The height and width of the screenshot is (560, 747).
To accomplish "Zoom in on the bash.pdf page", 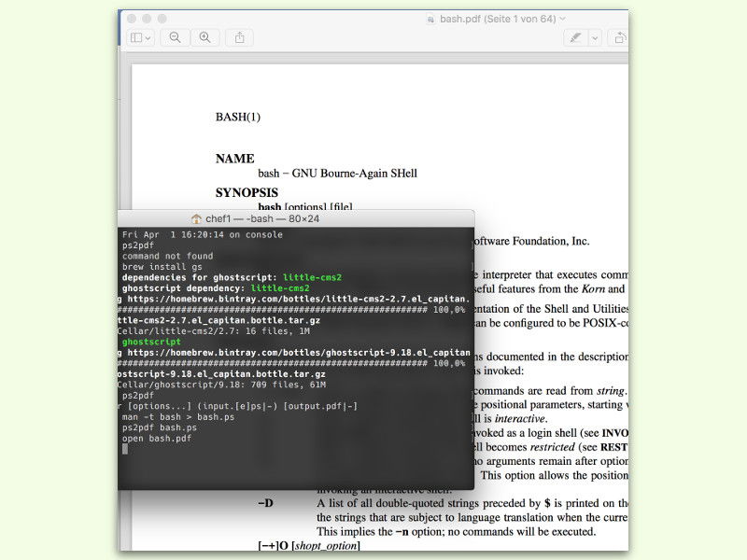I will point(204,37).
